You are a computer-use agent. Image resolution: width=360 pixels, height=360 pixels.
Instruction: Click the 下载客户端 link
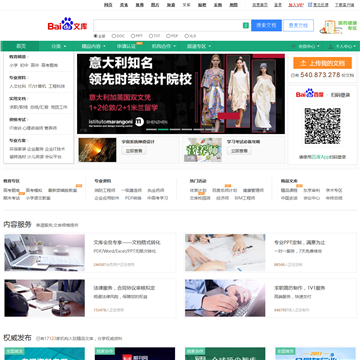[344, 5]
